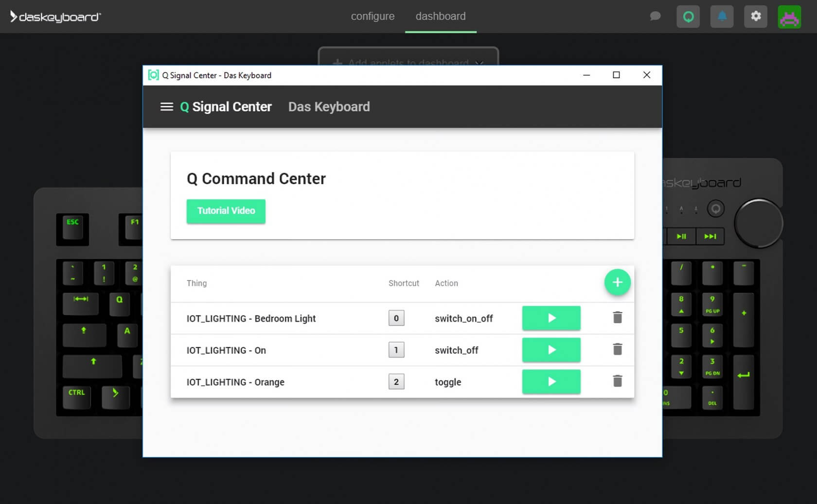Click the Tab key on background keyboard

click(x=81, y=304)
